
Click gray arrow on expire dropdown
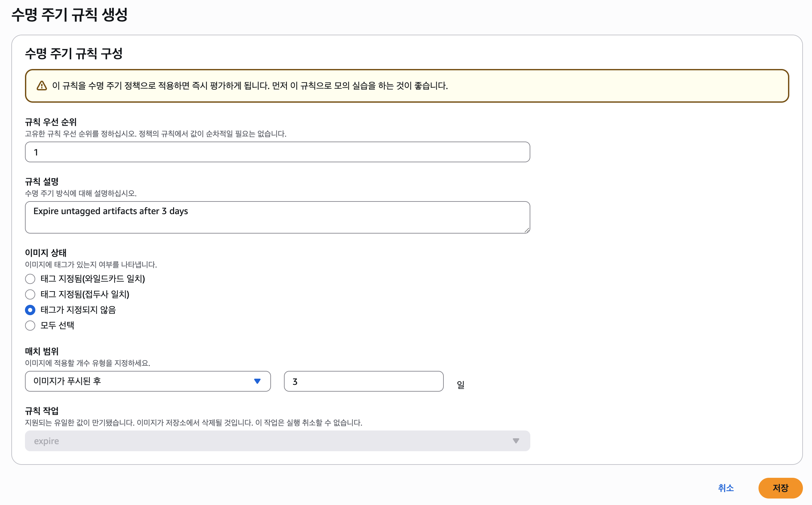[516, 441]
